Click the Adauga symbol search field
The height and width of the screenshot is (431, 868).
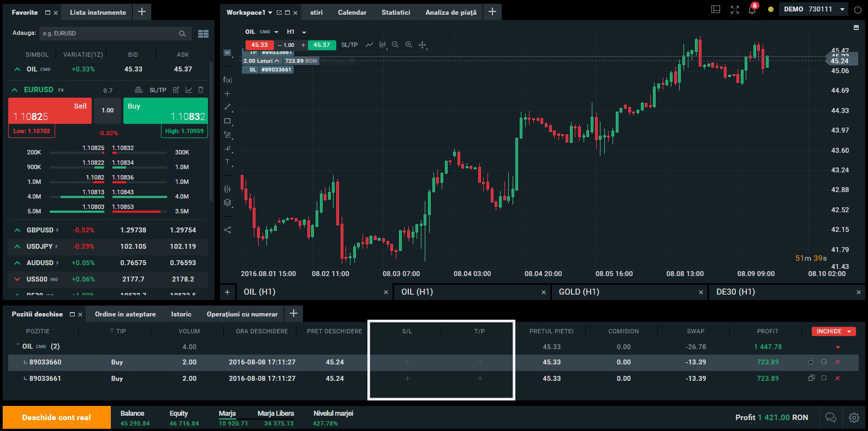115,33
